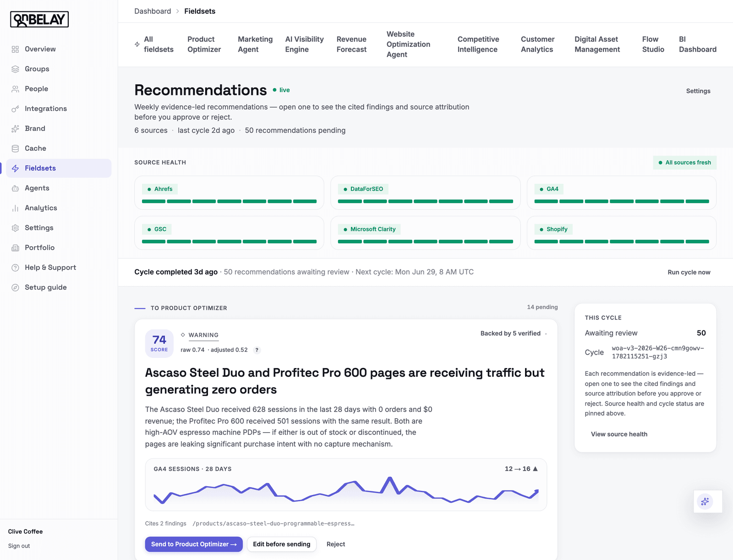733x560 pixels.
Task: Open the floating AI sparkle assistant button
Action: click(705, 501)
